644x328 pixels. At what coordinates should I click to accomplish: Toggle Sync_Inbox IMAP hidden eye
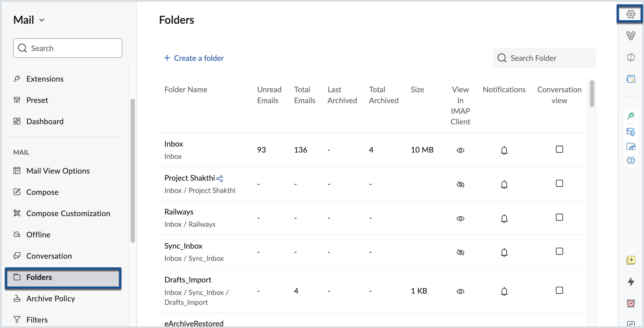pos(460,252)
